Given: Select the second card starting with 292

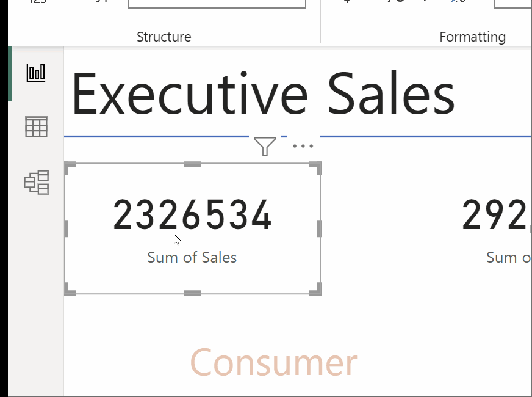Looking at the screenshot, I should coord(495,216).
